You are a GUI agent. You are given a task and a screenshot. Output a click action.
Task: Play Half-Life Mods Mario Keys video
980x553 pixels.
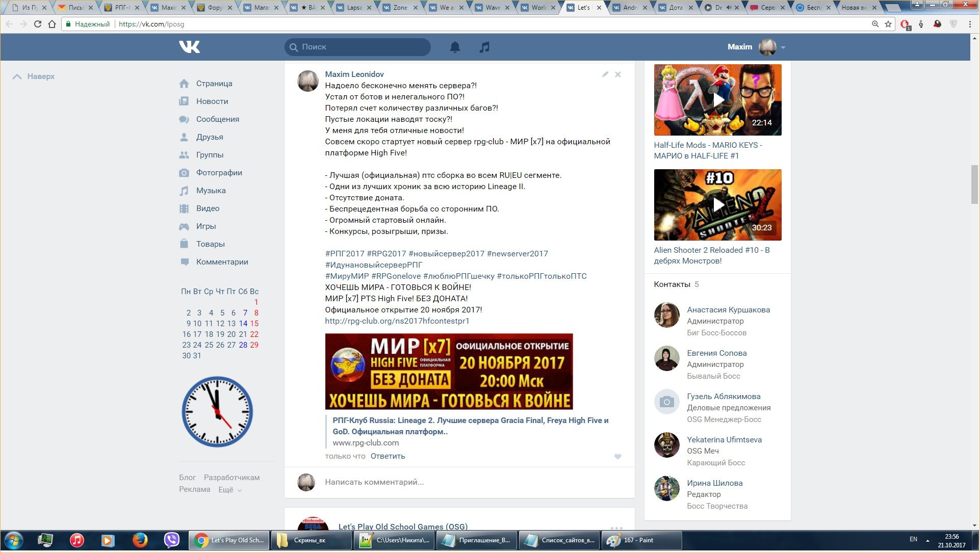pyautogui.click(x=717, y=100)
